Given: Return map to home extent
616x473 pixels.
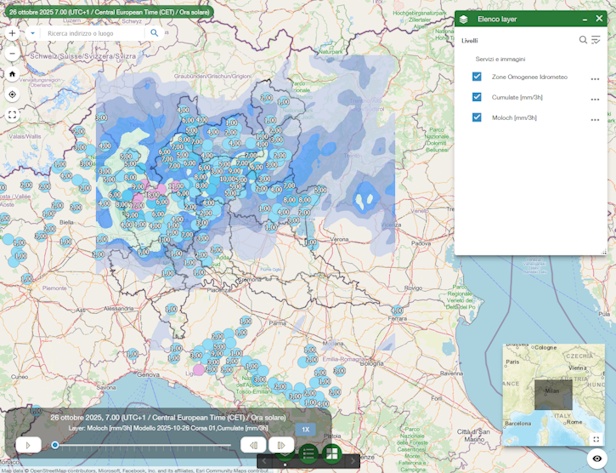Looking at the screenshot, I should [12, 74].
